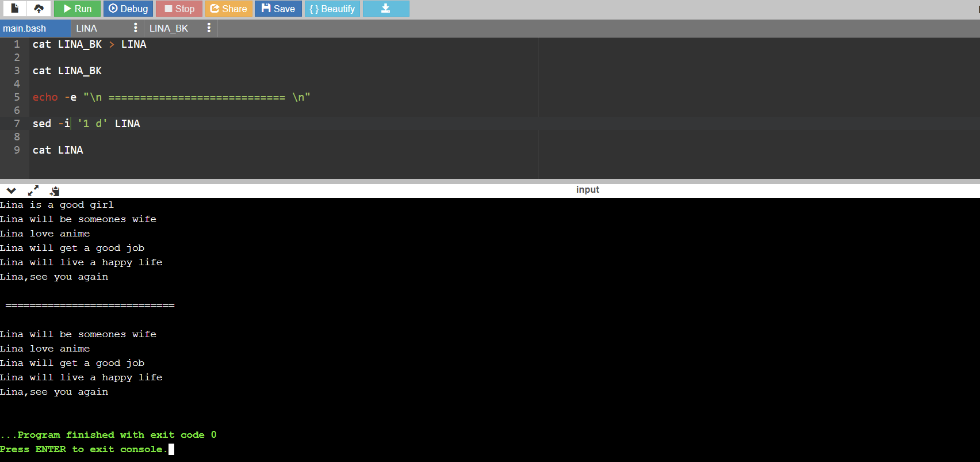Open the LINA_BK file tab
The image size is (980, 462).
[x=169, y=28]
